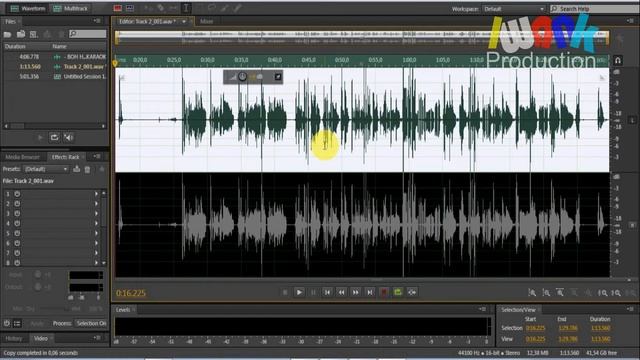Screen dimensions: 640x360
Task: Click the Fast Forward button
Action: coord(356,292)
